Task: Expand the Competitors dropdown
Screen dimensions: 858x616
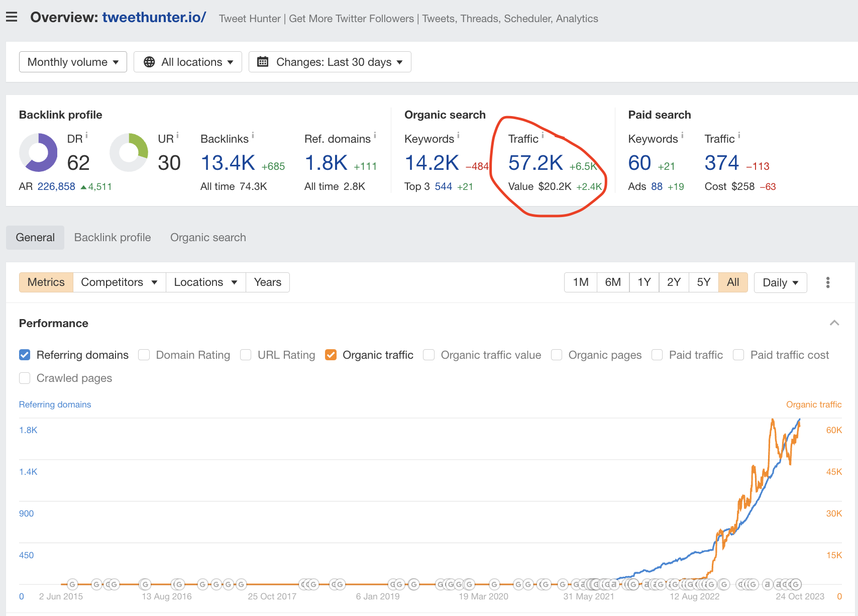Action: pos(120,282)
